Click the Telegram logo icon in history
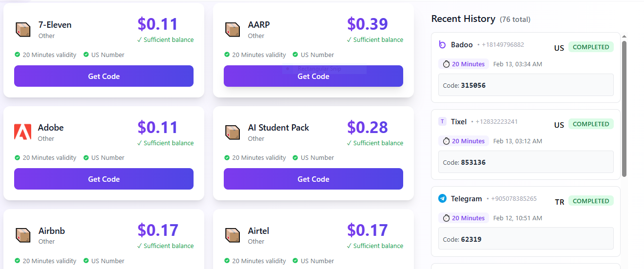The width and height of the screenshot is (644, 269). [x=442, y=199]
